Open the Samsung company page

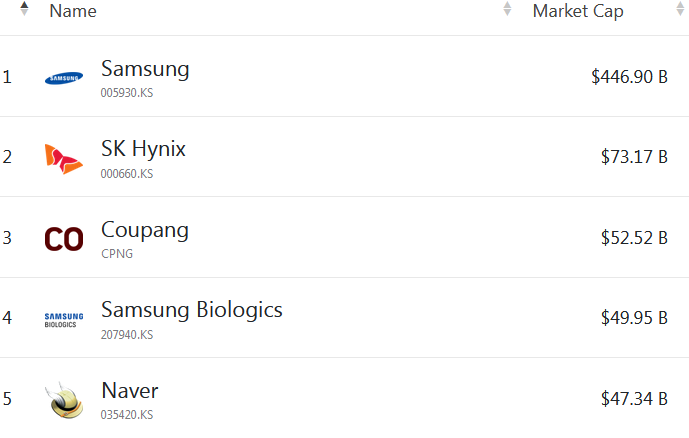point(145,69)
